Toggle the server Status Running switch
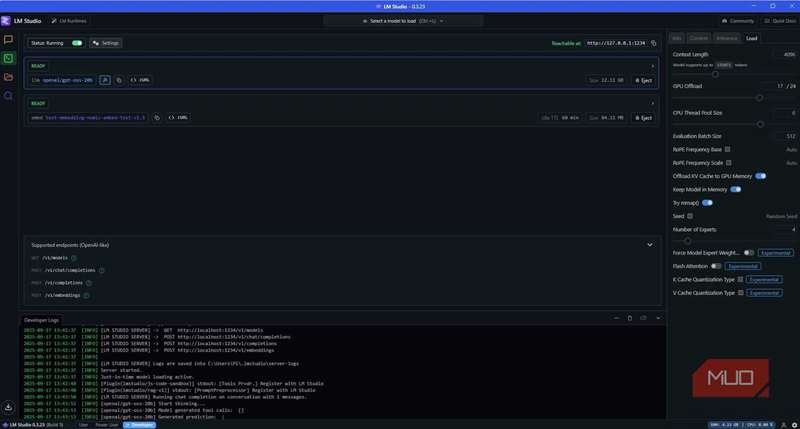This screenshot has width=800, height=429. coord(77,43)
